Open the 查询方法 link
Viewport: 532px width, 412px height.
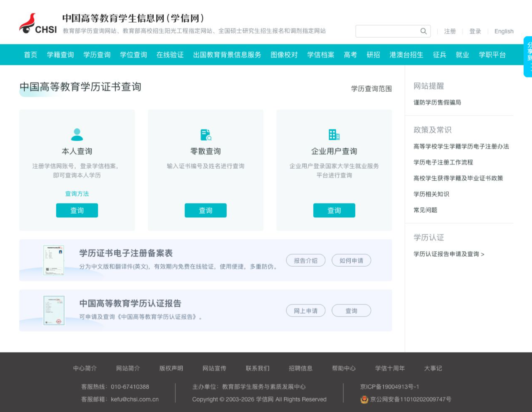77,194
